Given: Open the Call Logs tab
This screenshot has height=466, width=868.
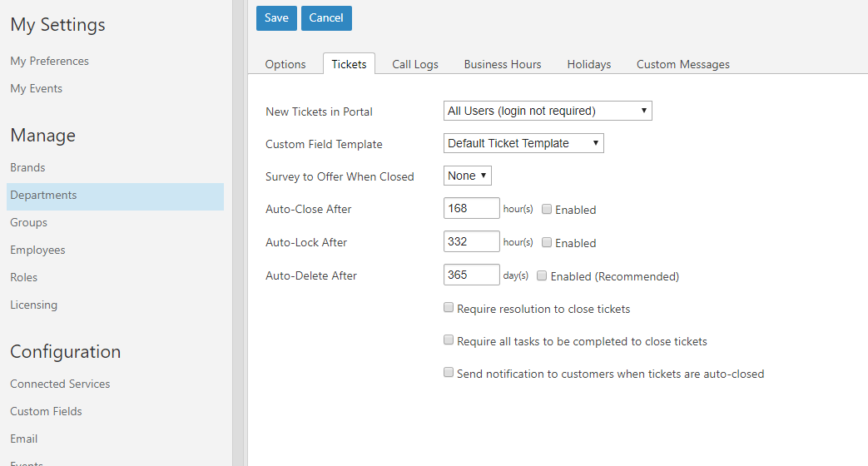Looking at the screenshot, I should [x=415, y=64].
